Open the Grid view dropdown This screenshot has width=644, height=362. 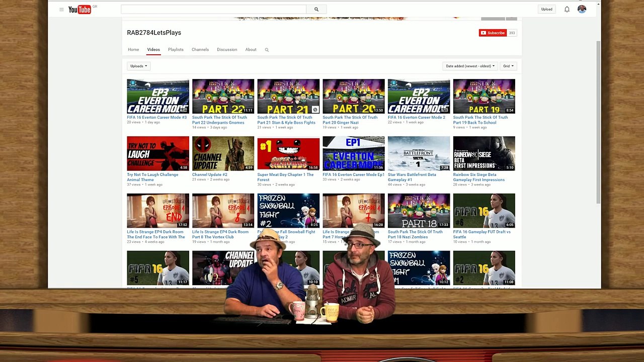pos(508,66)
